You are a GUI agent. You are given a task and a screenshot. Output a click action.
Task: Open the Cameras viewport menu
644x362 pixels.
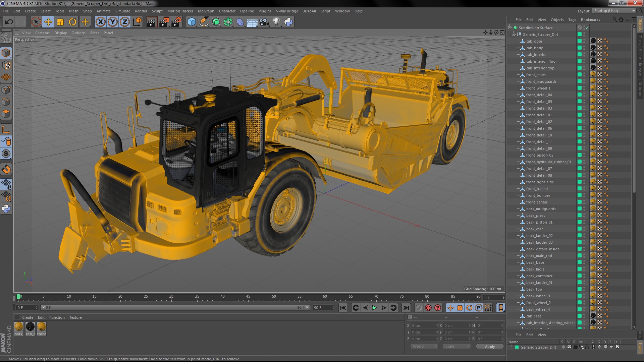(x=42, y=33)
